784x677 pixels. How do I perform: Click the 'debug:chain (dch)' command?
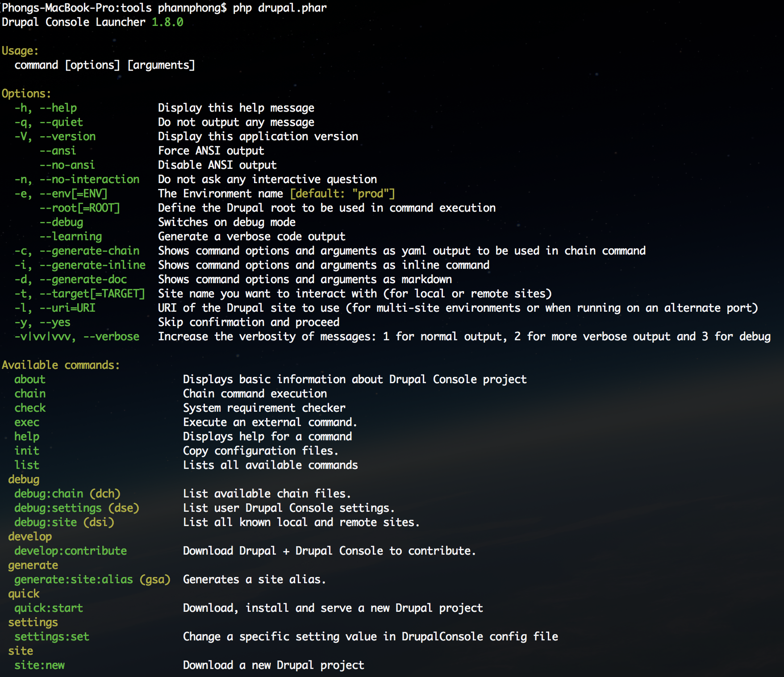[x=67, y=494]
